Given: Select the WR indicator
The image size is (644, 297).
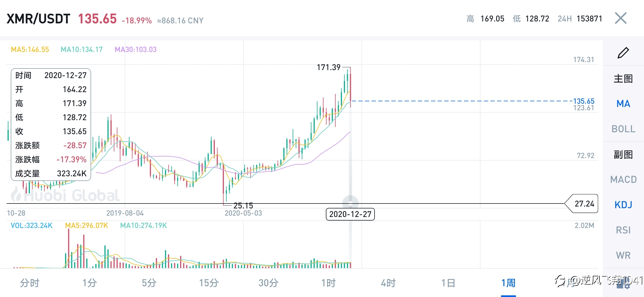Looking at the screenshot, I should (x=623, y=255).
